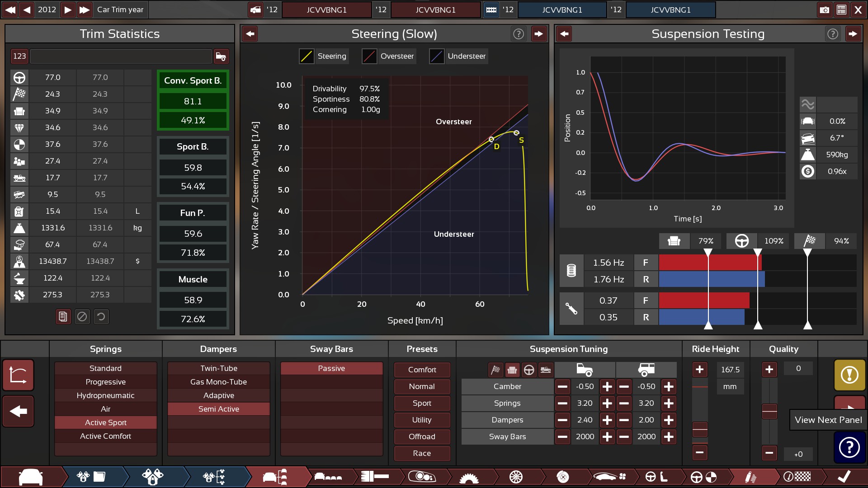Open the headlight fixtures tab
The height and width of the screenshot is (488, 868).
point(422,477)
